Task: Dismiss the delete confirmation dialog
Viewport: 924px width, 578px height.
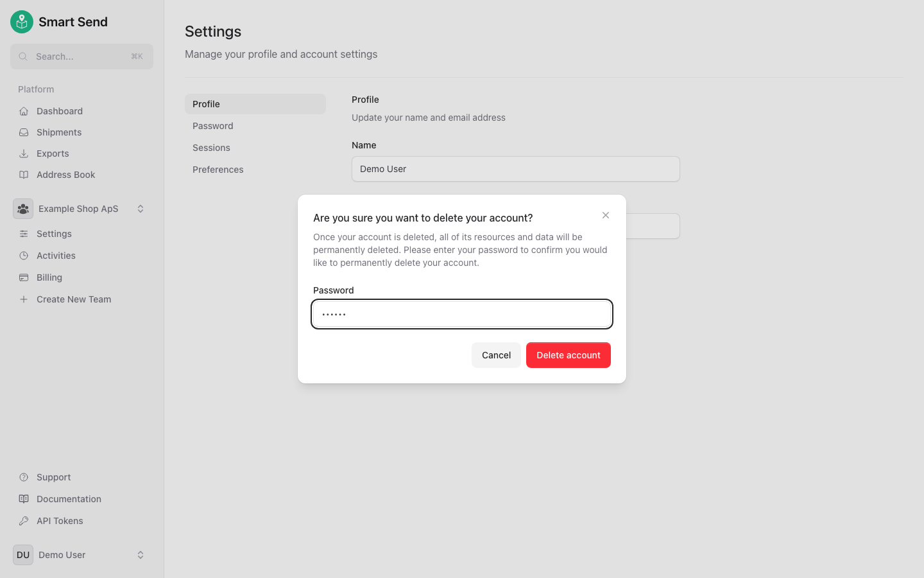Action: click(x=605, y=215)
